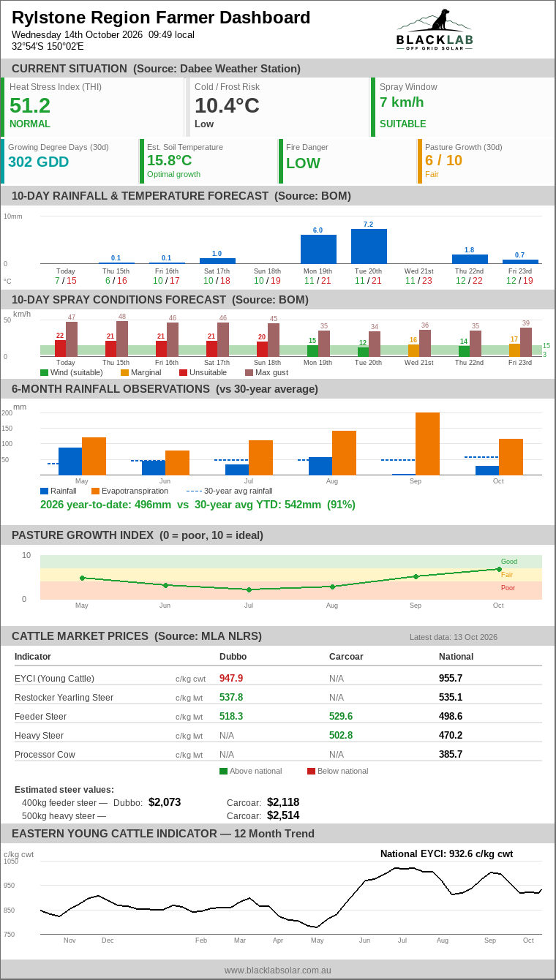Screen dimensions: 556x980
Task: Click the August evapotranspiration bar
Action: [344, 453]
